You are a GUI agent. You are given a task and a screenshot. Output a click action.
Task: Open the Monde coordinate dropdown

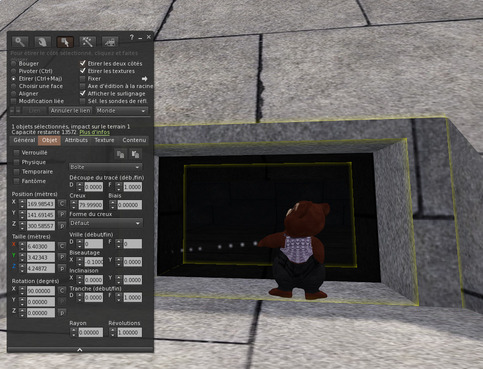coord(122,111)
